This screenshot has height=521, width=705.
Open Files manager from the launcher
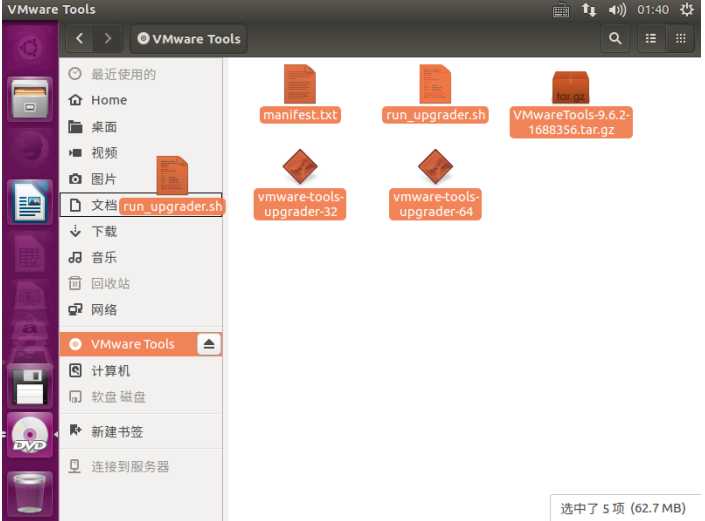click(x=30, y=99)
